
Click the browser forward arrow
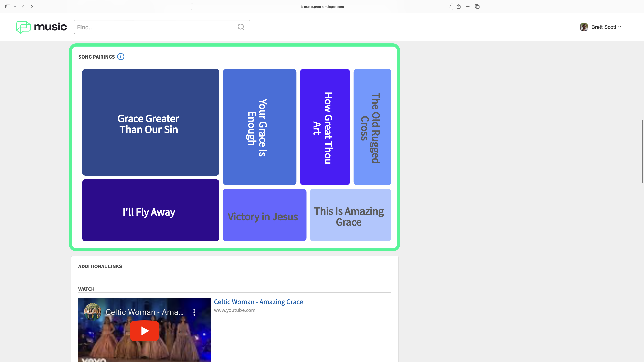[32, 7]
